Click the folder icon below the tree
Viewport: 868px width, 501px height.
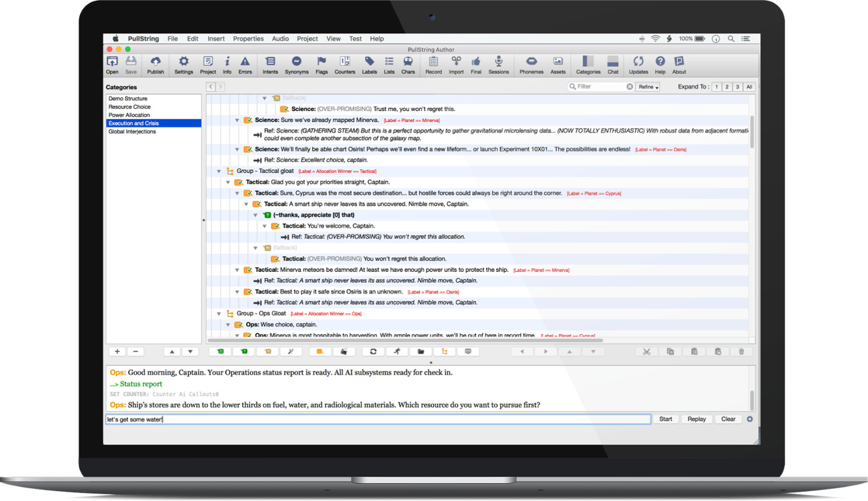421,351
